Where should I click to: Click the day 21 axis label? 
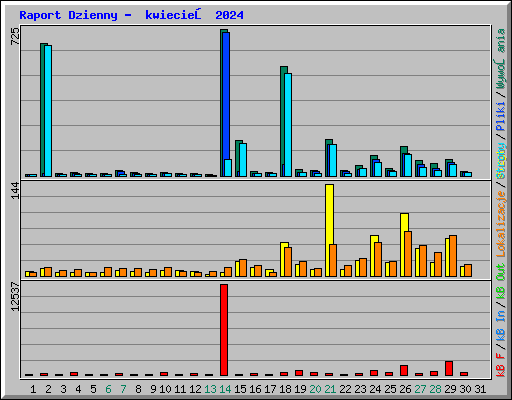click(x=330, y=389)
